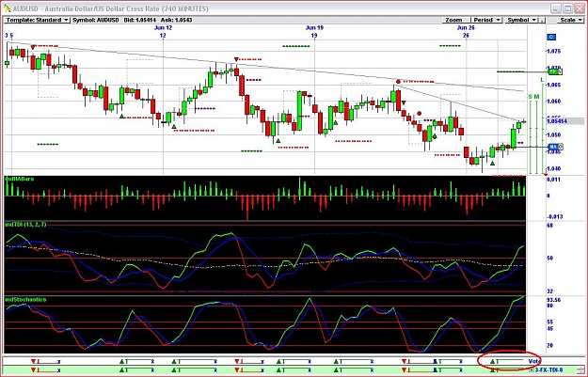Click the 3-FX-TDI-8 strategy label

(x=549, y=370)
